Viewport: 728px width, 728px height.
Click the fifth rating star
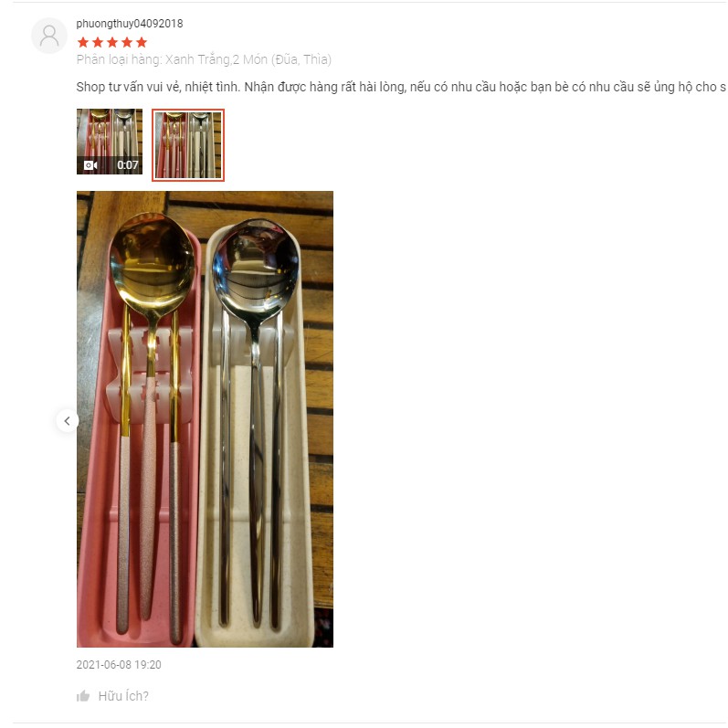[x=142, y=43]
